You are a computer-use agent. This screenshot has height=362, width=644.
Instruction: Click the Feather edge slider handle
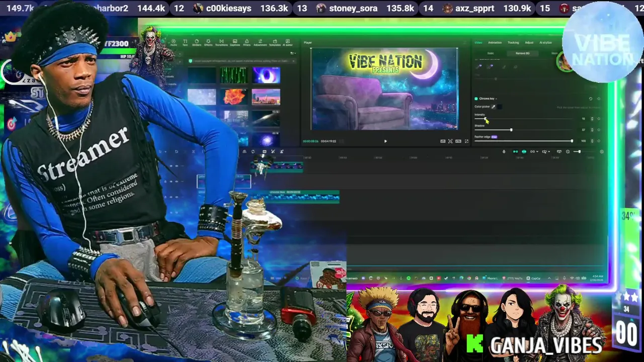click(572, 141)
